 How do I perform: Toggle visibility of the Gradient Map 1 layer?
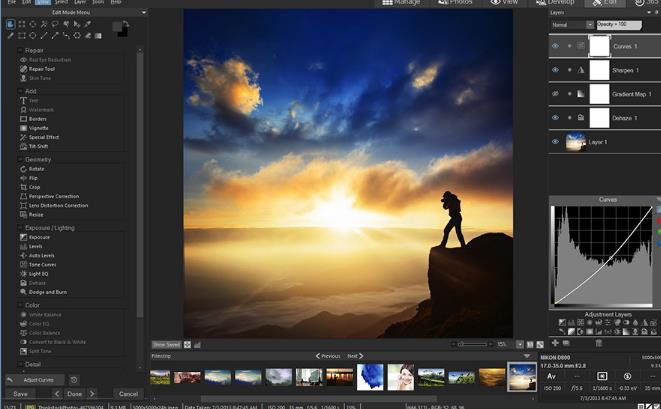point(555,94)
